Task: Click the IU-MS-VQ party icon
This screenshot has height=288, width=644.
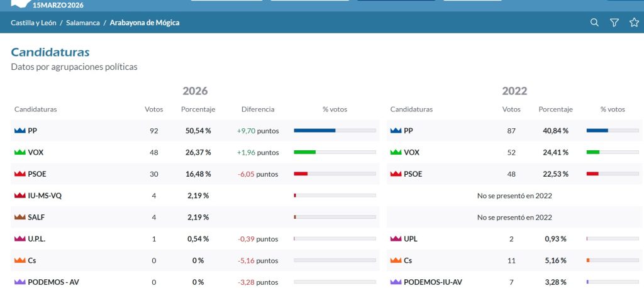Action: (19, 196)
